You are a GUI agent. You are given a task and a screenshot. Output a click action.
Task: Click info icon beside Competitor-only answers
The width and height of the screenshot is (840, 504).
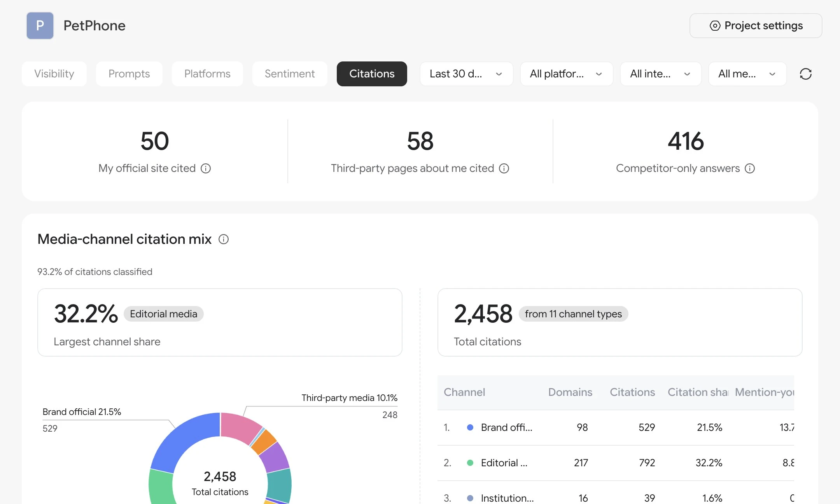(x=750, y=168)
